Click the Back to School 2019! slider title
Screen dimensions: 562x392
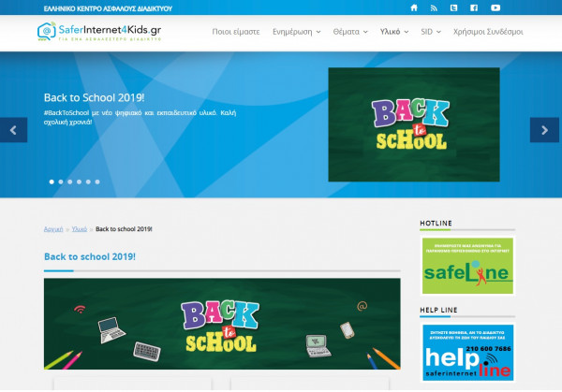tap(90, 96)
